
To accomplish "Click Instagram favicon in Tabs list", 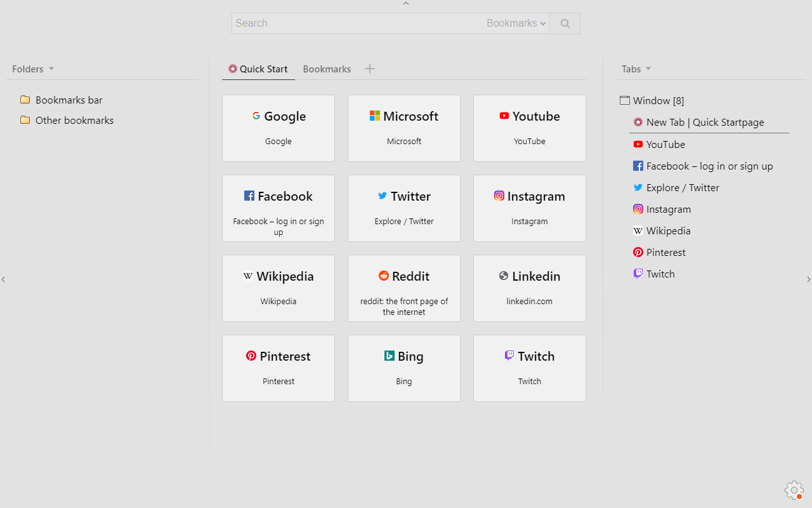I will click(638, 209).
